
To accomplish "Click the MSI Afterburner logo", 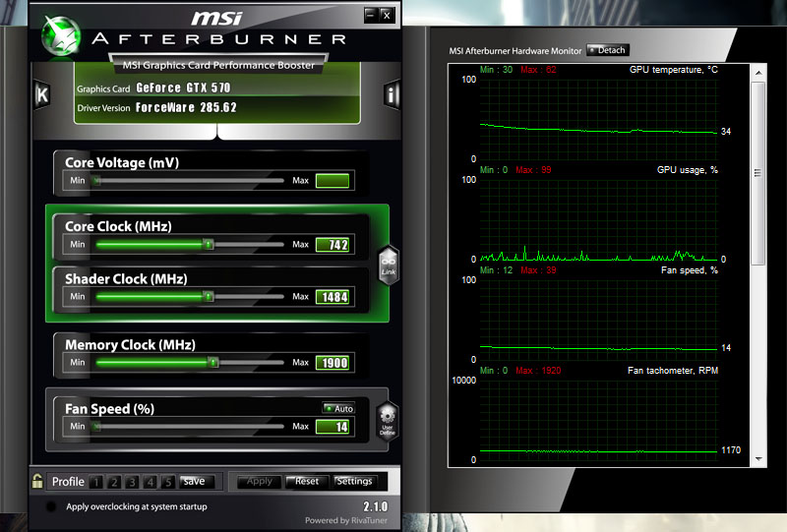I will (61, 35).
